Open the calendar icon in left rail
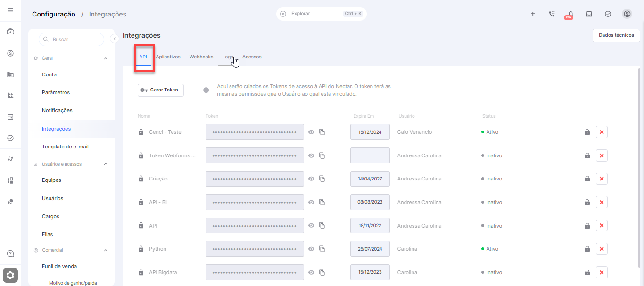The image size is (644, 286). click(x=10, y=117)
